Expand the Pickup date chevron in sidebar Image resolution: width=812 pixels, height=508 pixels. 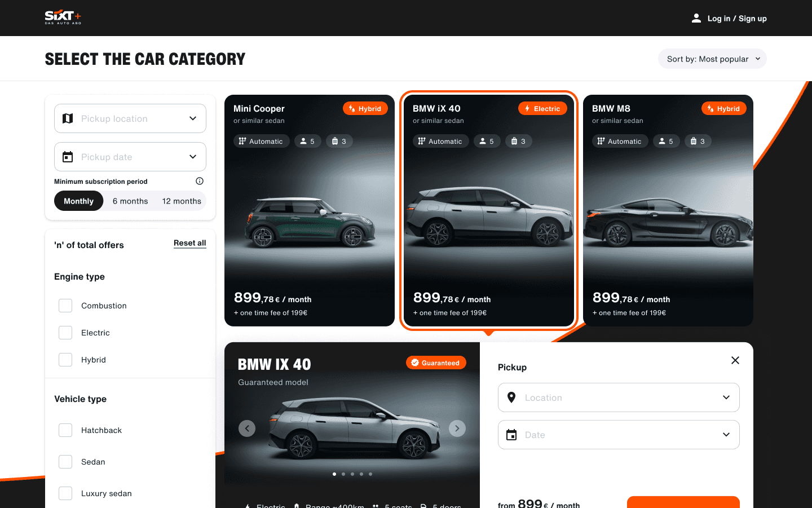coord(193,157)
